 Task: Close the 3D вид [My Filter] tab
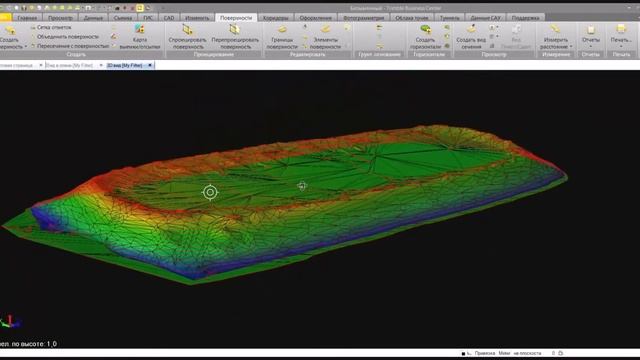click(150, 65)
